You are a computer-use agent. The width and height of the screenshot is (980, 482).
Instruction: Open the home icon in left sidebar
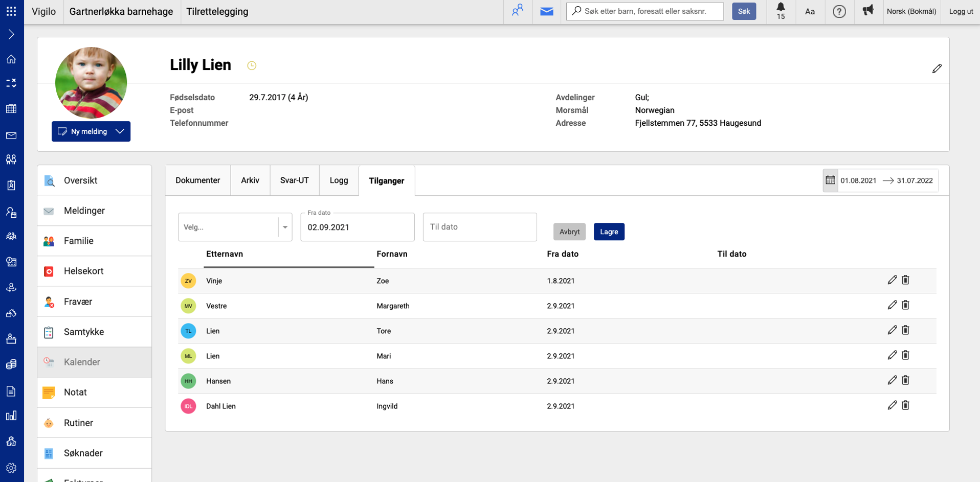(x=11, y=59)
